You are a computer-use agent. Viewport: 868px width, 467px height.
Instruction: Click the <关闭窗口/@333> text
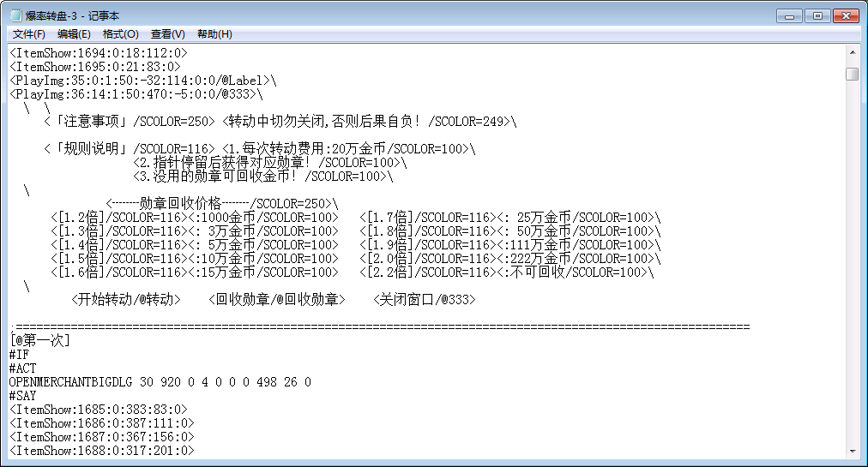(424, 300)
